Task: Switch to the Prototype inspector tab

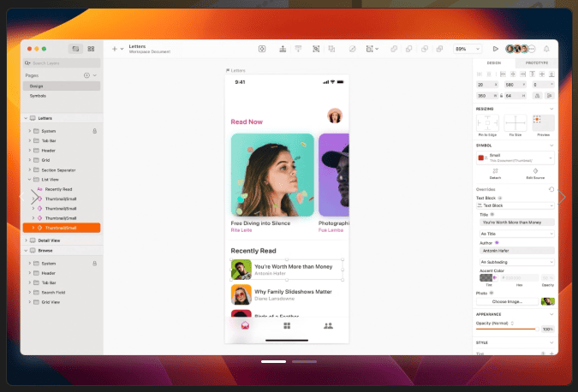Action: [x=537, y=63]
